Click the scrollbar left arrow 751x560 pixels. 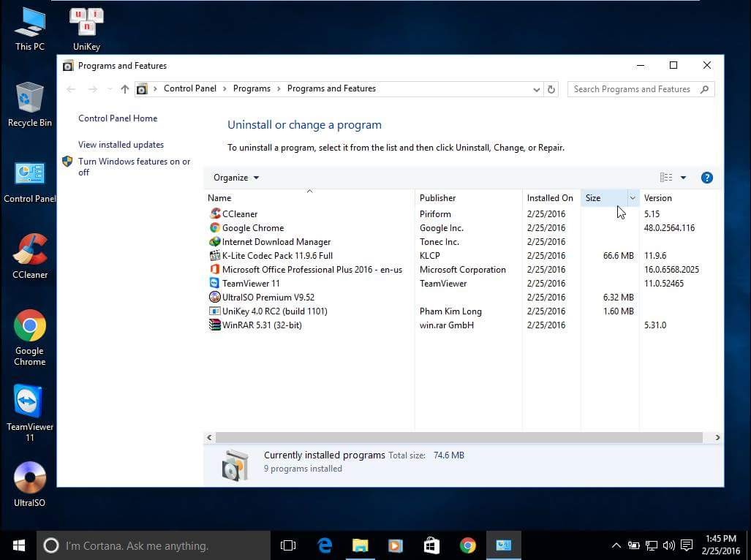tap(209, 437)
